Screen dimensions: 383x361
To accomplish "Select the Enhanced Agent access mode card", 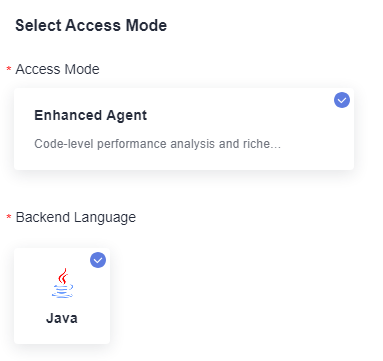I will pyautogui.click(x=184, y=129).
